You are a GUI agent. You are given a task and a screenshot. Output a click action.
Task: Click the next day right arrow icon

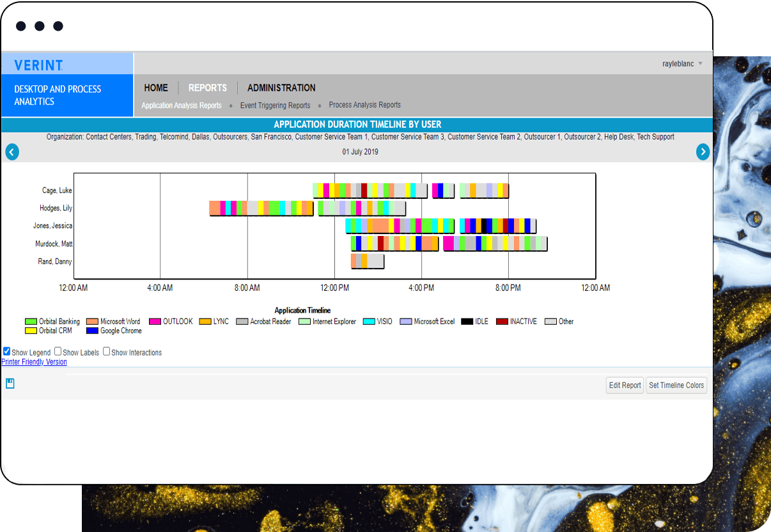703,152
